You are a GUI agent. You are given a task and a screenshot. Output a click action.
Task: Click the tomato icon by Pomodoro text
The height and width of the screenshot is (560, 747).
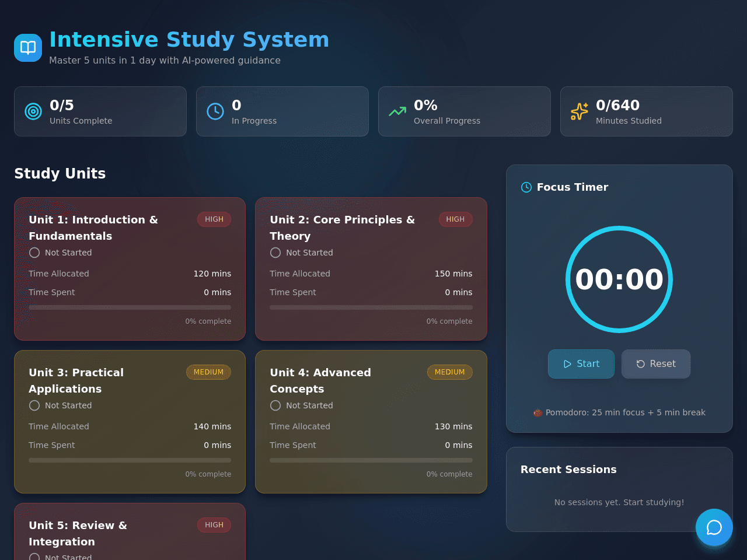pyautogui.click(x=538, y=412)
